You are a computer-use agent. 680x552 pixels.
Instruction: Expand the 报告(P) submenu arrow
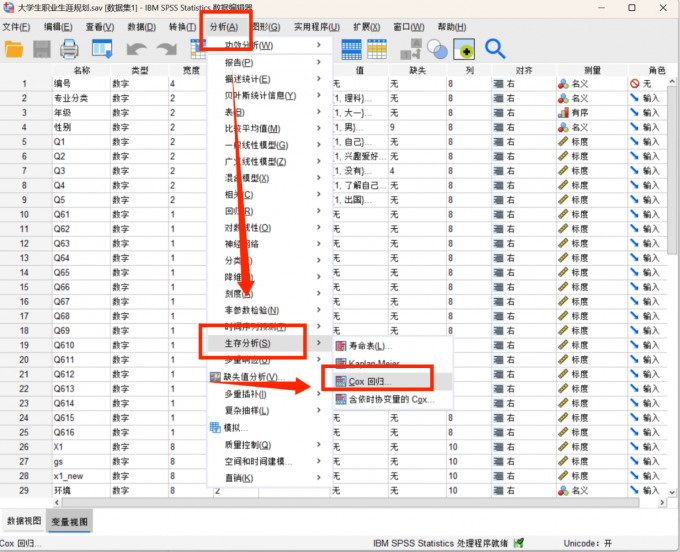pos(318,62)
